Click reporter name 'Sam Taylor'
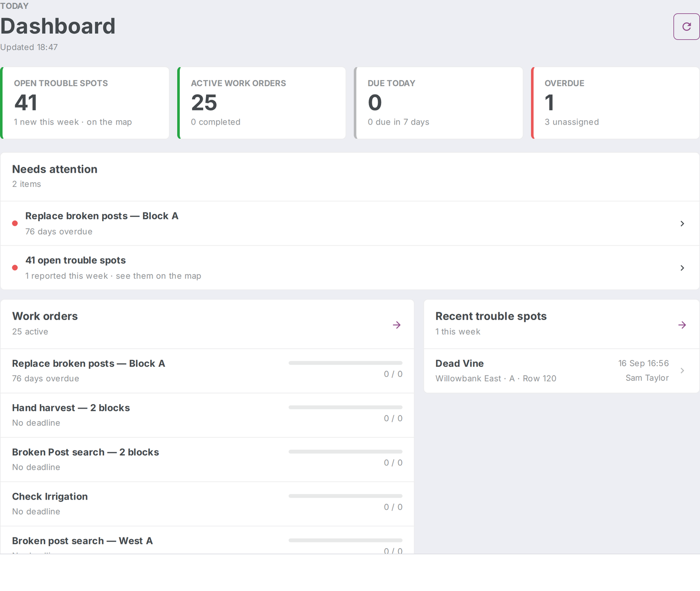This screenshot has width=700, height=591. click(647, 378)
